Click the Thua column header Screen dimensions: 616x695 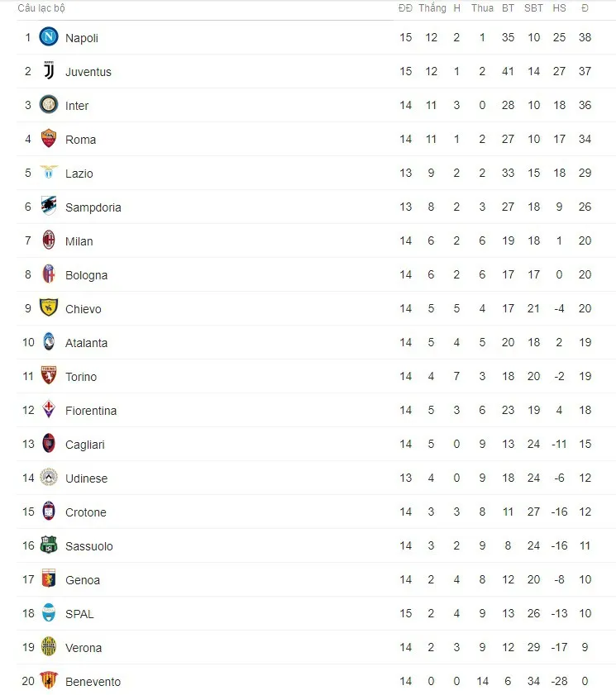[482, 8]
